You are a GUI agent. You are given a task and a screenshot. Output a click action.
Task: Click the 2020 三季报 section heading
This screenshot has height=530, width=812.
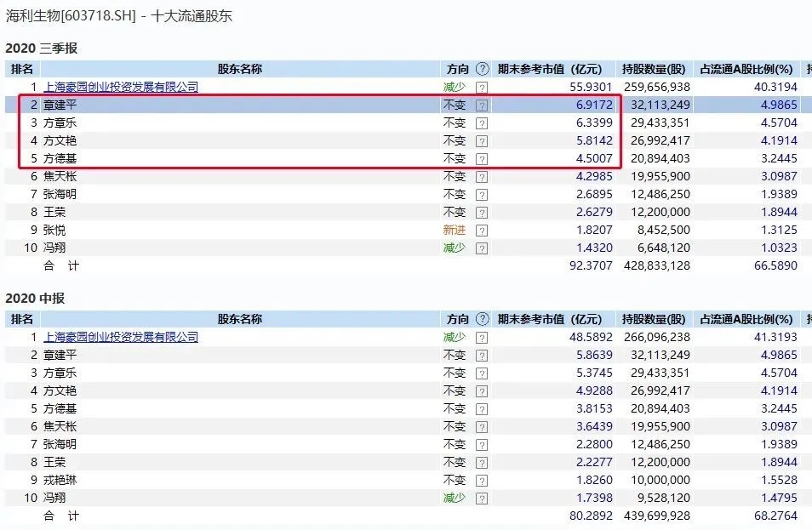pyautogui.click(x=42, y=48)
